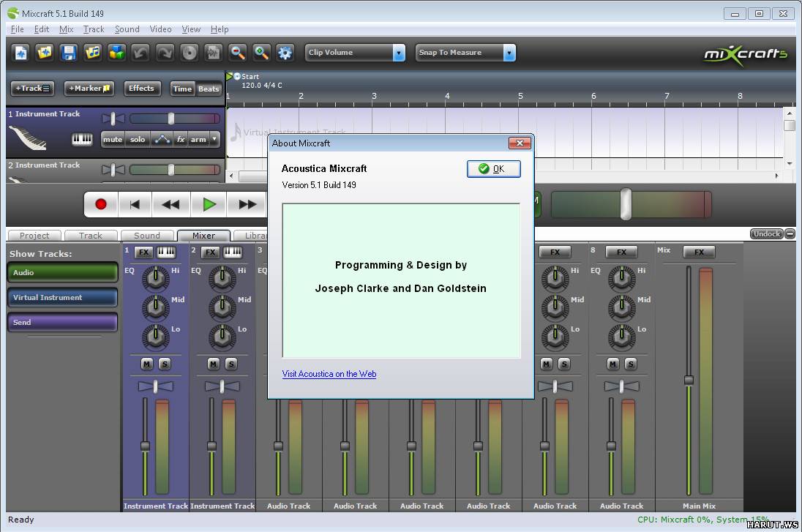This screenshot has height=532, width=802.
Task: Click the keyboard icon on mixer channel 2
Action: pos(232,252)
